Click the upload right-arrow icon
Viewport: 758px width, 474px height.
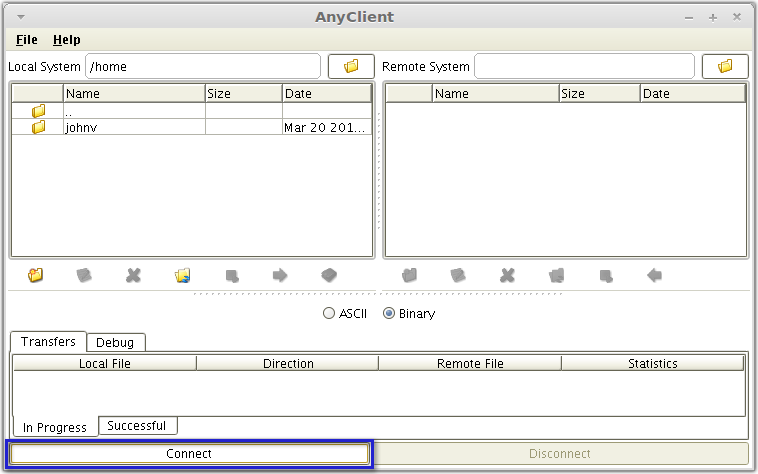point(280,275)
